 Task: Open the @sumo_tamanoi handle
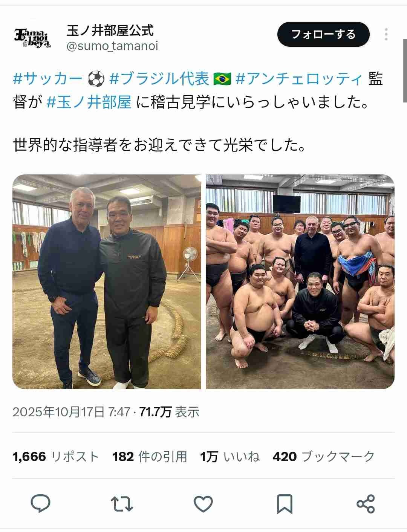pyautogui.click(x=112, y=46)
